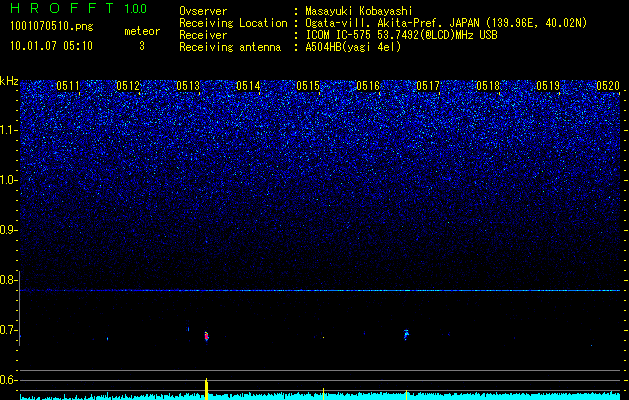This screenshot has width=629, height=400.
Task: Click the 0518 time marker
Action: [x=488, y=86]
